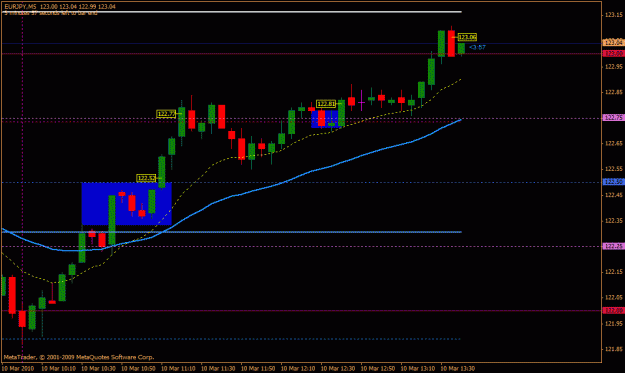Select the blue 122.50 level price tag
The image size is (625, 373).
pyautogui.click(x=613, y=182)
